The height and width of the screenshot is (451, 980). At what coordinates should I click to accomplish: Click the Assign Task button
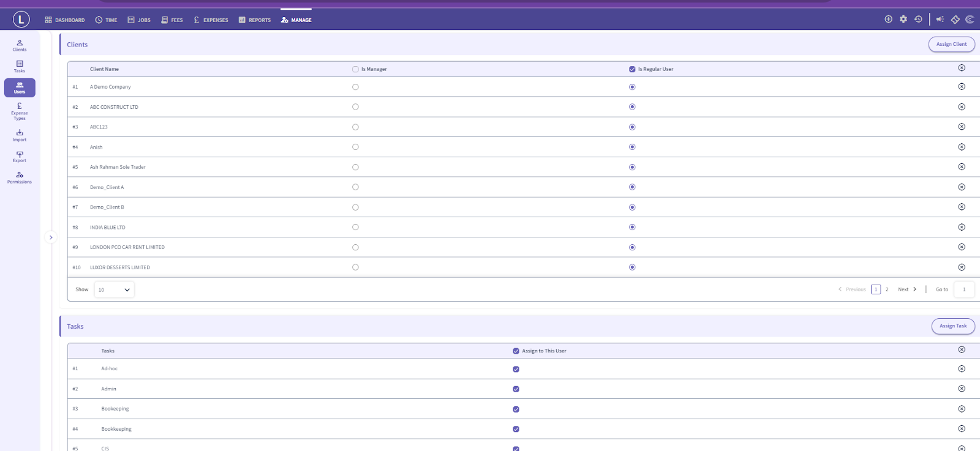(x=953, y=326)
